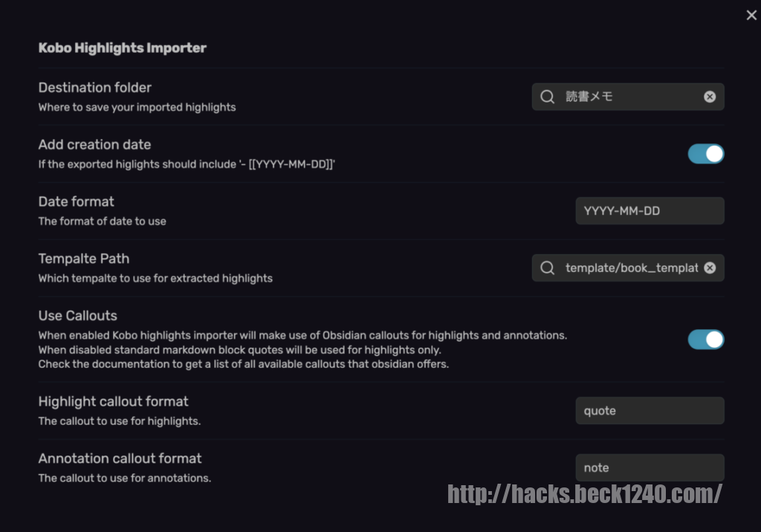Turn off the Use Callouts switch

pos(705,339)
